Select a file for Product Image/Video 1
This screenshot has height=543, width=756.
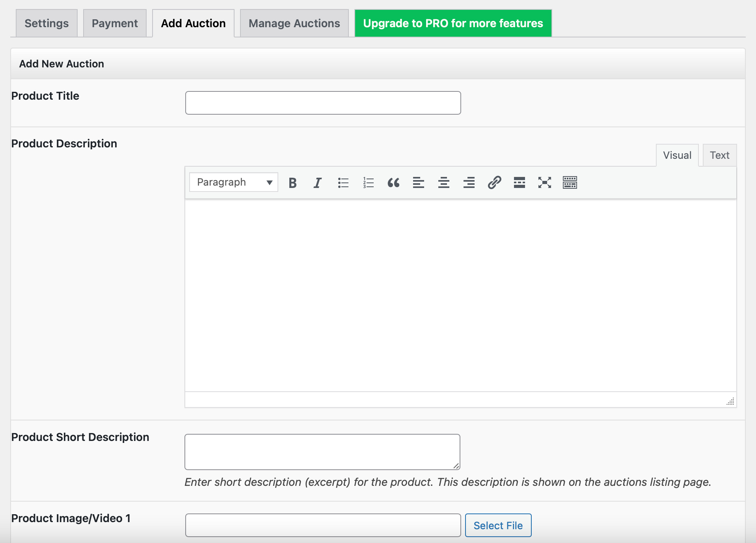point(498,525)
